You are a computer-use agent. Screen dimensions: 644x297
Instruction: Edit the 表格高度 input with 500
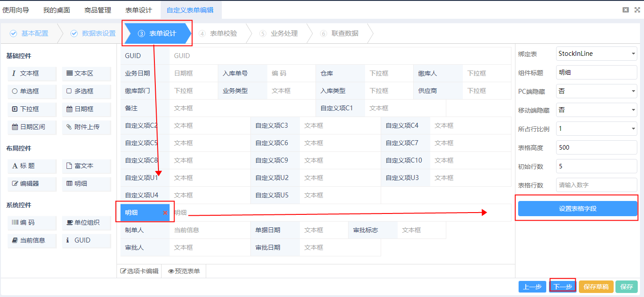click(x=597, y=147)
